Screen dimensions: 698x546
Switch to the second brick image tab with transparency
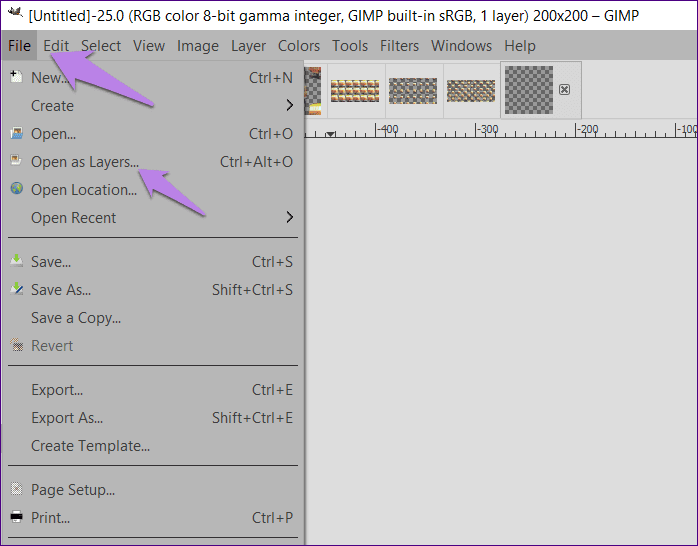pyautogui.click(x=413, y=90)
